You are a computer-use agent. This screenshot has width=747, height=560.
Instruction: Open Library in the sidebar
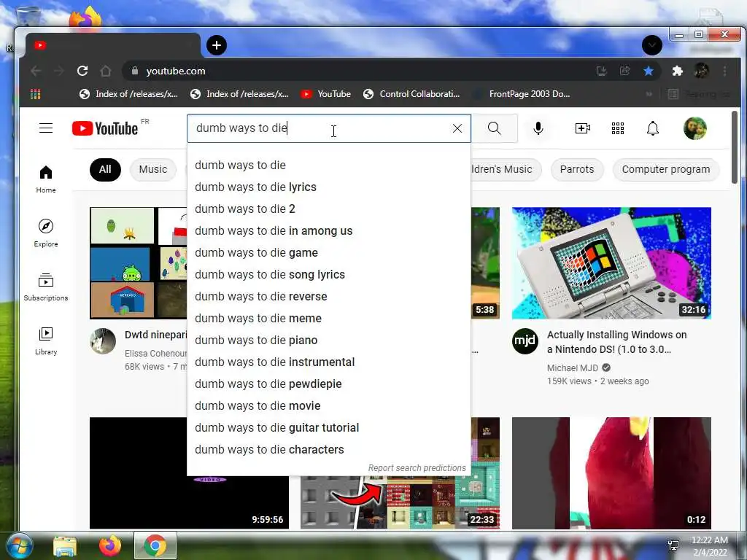pos(46,341)
